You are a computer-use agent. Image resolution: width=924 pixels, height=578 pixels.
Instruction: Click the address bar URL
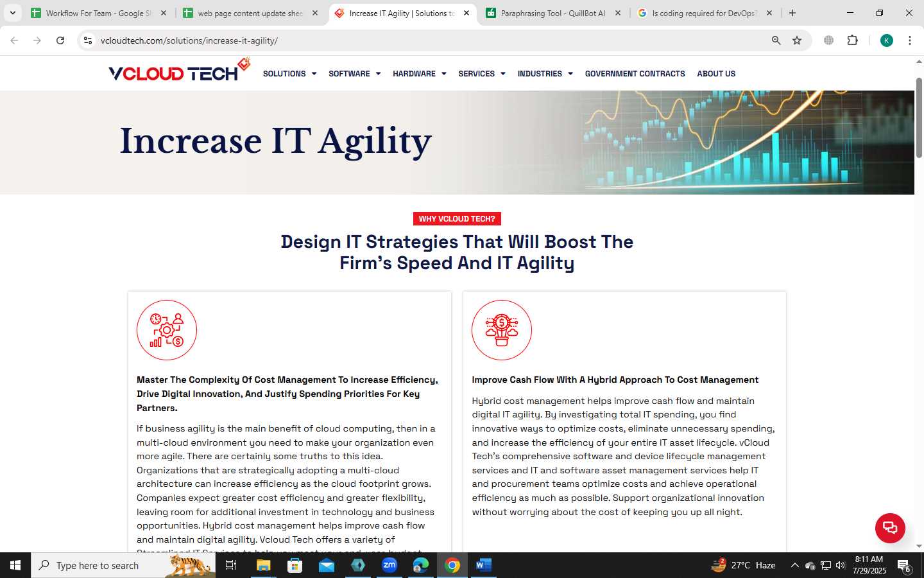point(189,40)
